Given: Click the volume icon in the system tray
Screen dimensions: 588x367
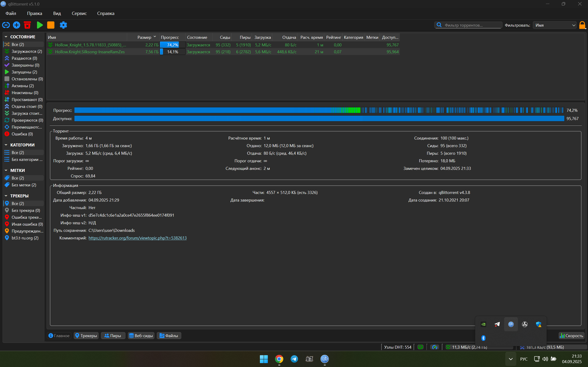Looking at the screenshot, I should (545, 359).
